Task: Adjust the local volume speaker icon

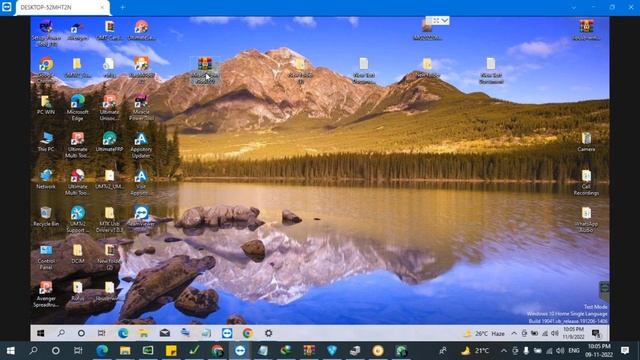Action: coord(560,351)
